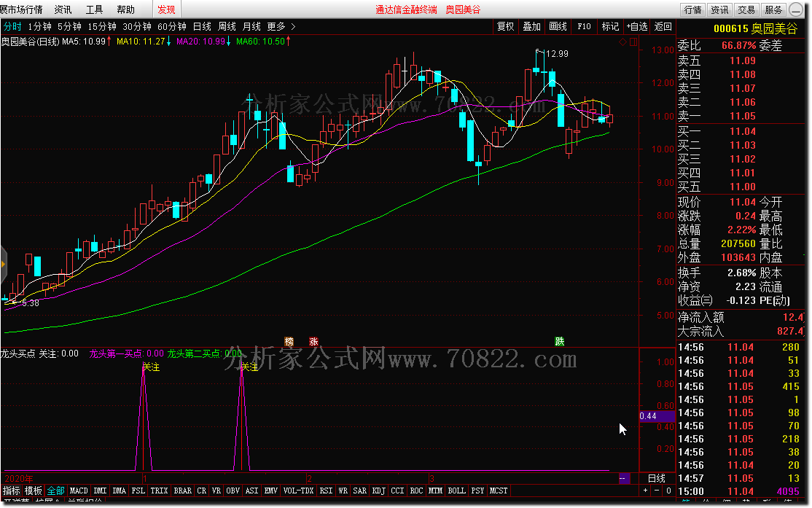Switch indicator to KDJ

378,491
